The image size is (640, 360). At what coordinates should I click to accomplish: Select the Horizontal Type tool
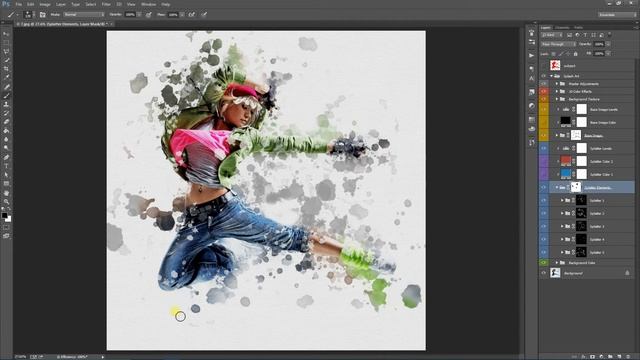[6, 166]
